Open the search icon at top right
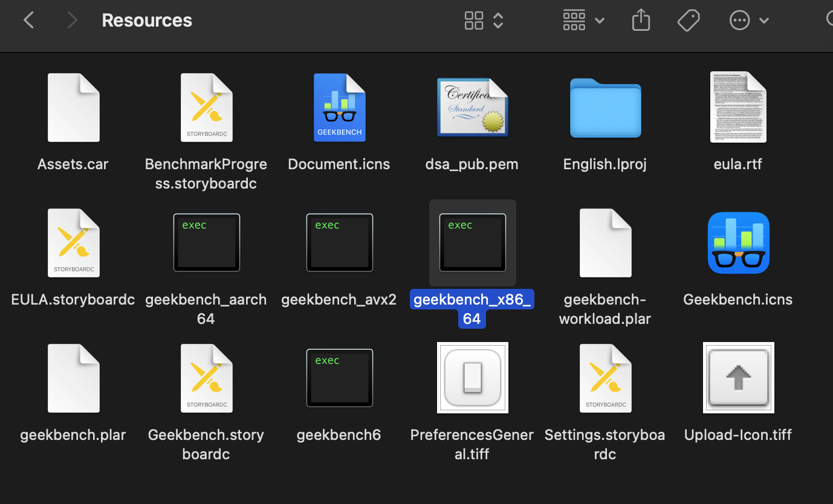This screenshot has height=504, width=833. [830, 20]
